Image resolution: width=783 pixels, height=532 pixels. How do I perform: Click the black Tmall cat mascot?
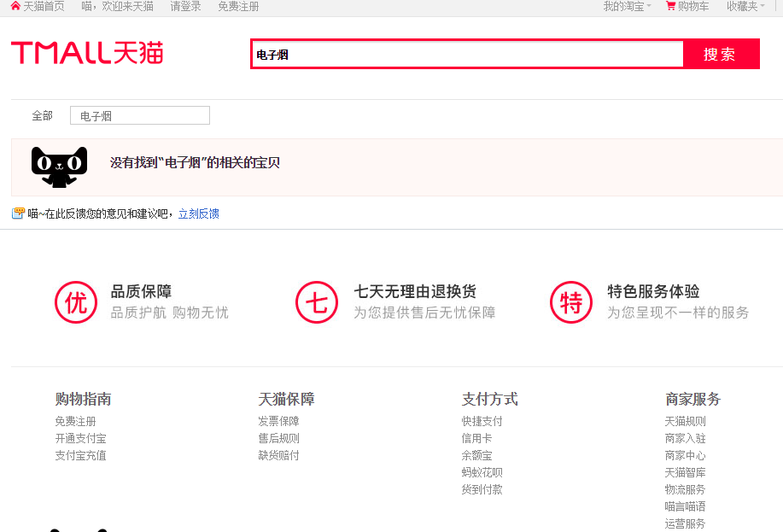pyautogui.click(x=59, y=167)
